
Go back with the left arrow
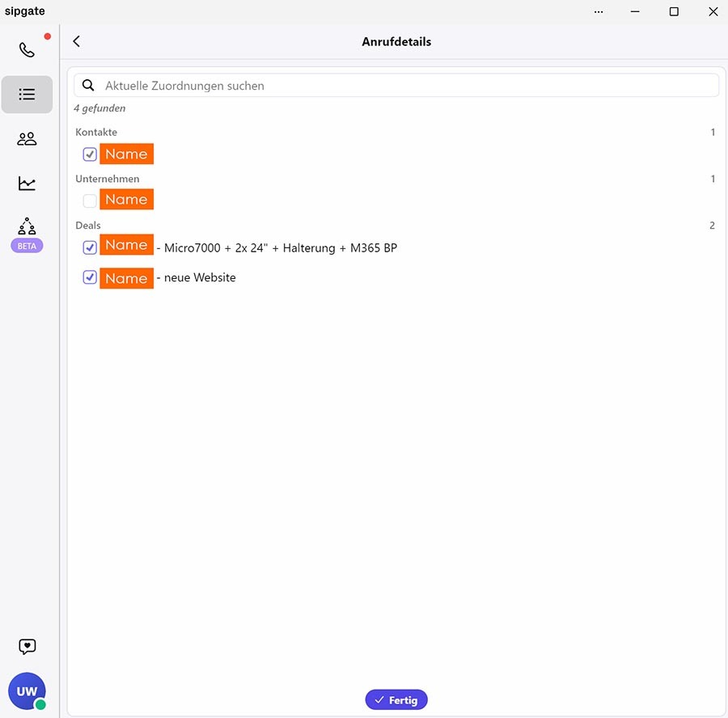(77, 41)
